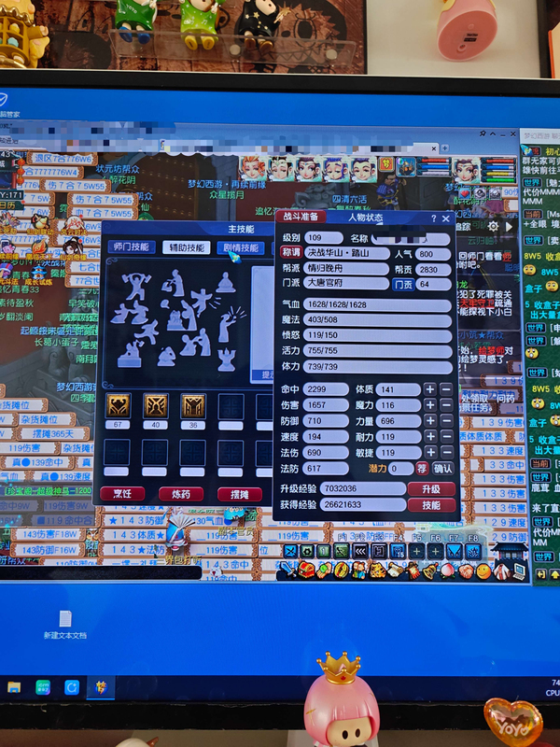This screenshot has width=560, height=747.
Task: Click the 摆摊 stall button
Action: pos(240,495)
